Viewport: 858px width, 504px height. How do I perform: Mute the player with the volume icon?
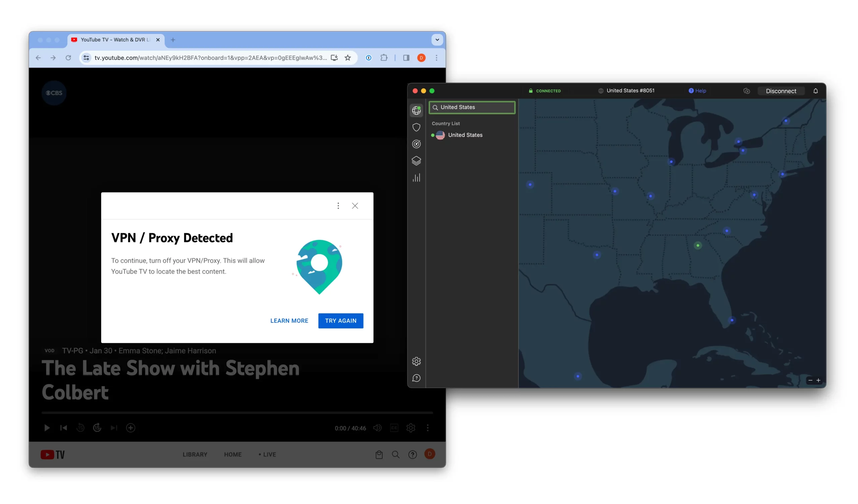coord(377,428)
